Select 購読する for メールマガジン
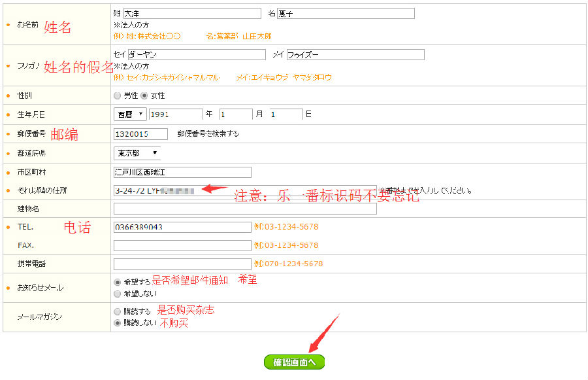This screenshot has height=380, width=588. tap(118, 311)
